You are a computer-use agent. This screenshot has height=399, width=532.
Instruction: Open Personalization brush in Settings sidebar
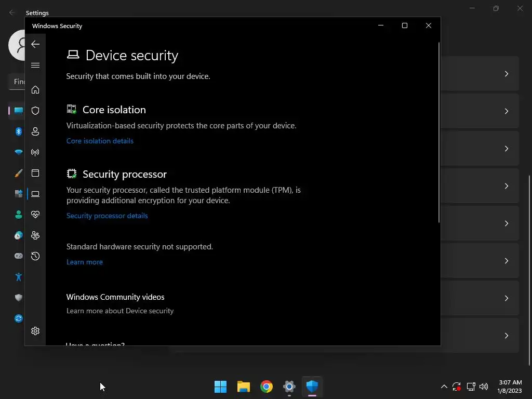(x=18, y=173)
